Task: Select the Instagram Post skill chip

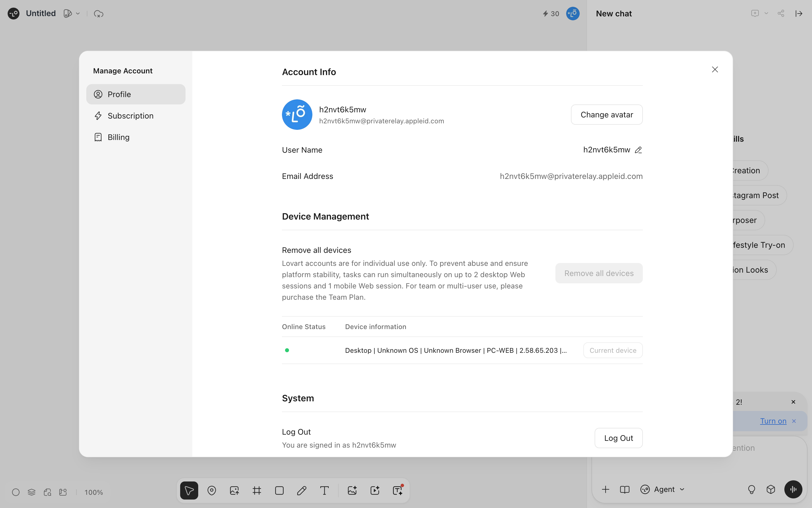Action: [x=759, y=196]
